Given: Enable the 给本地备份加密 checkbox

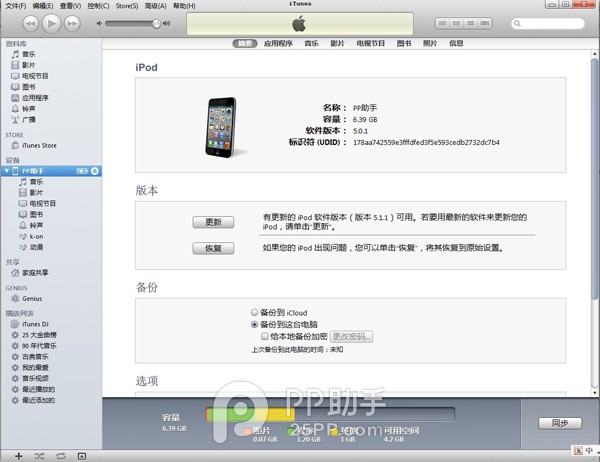Looking at the screenshot, I should tap(265, 336).
